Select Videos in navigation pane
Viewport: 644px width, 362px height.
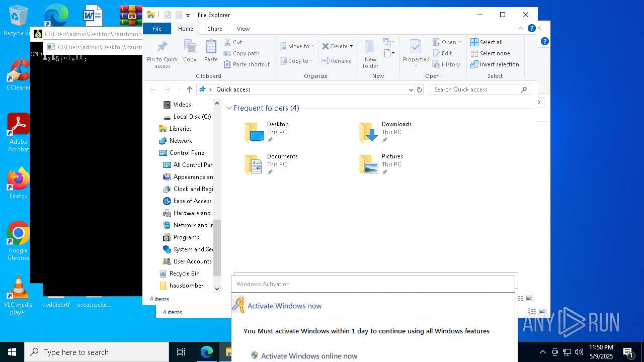[182, 105]
